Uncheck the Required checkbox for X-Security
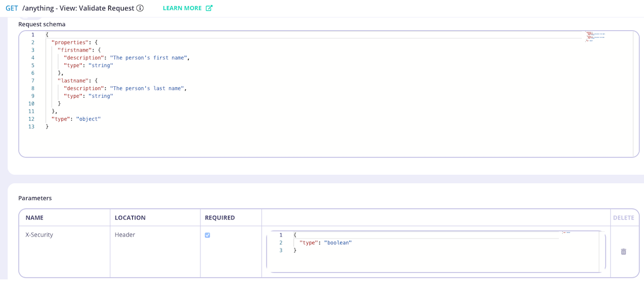The width and height of the screenshot is (644, 287). (x=208, y=235)
